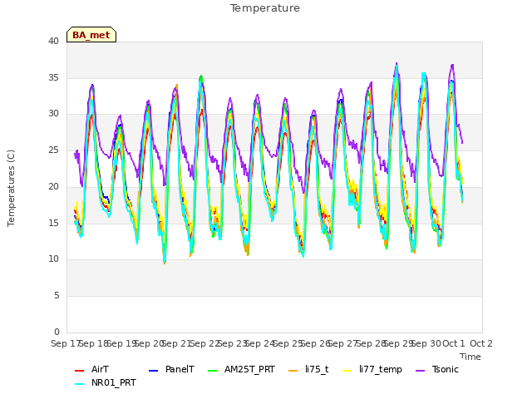Click the 40 y-axis tick label
Viewport: 532px width, 399px height.
coord(53,42)
